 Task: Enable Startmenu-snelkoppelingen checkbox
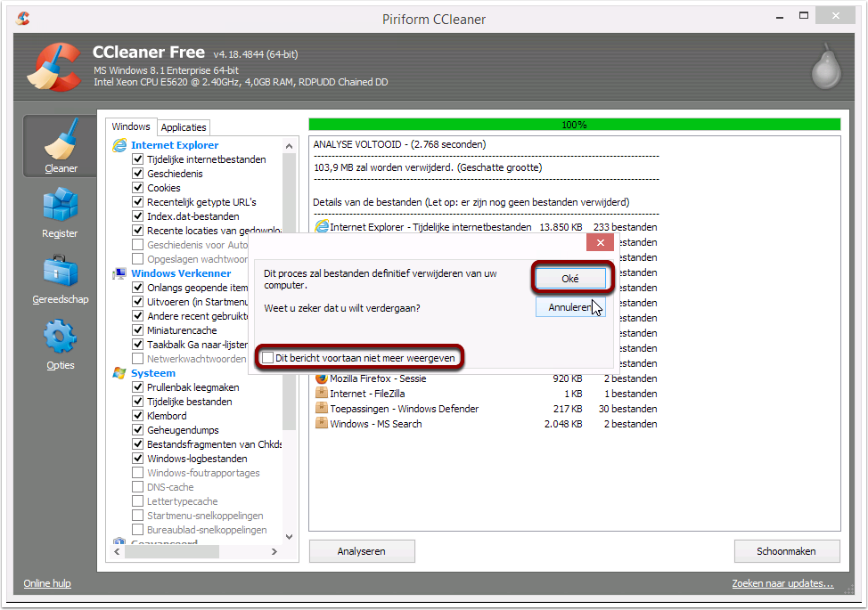(x=138, y=515)
